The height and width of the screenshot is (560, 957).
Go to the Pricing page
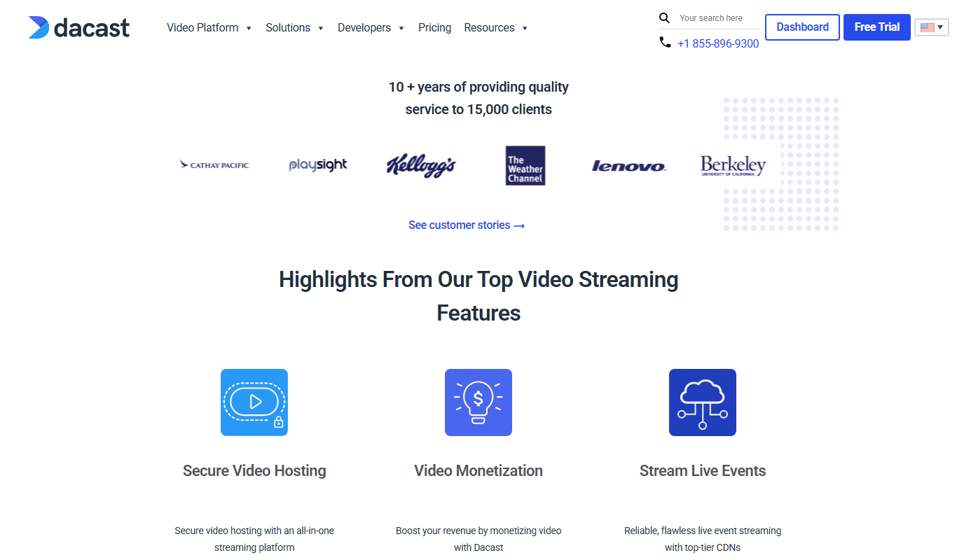click(x=434, y=28)
